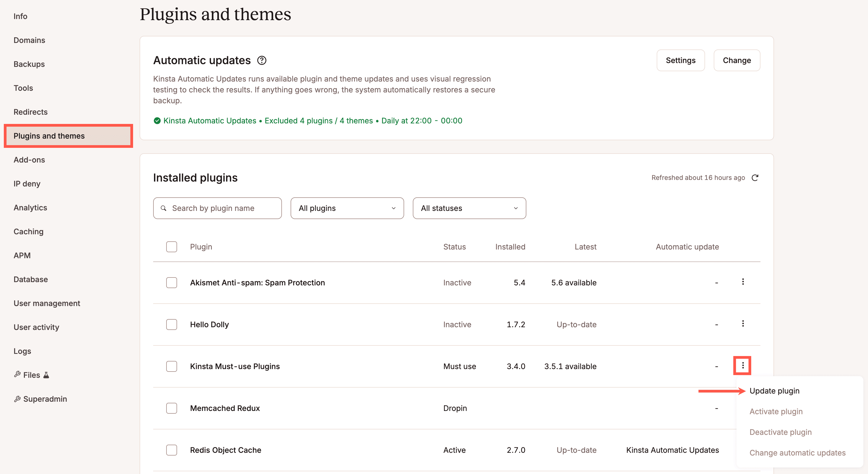The height and width of the screenshot is (474, 868).
Task: Navigate to the Analytics sidebar section
Action: tap(30, 208)
